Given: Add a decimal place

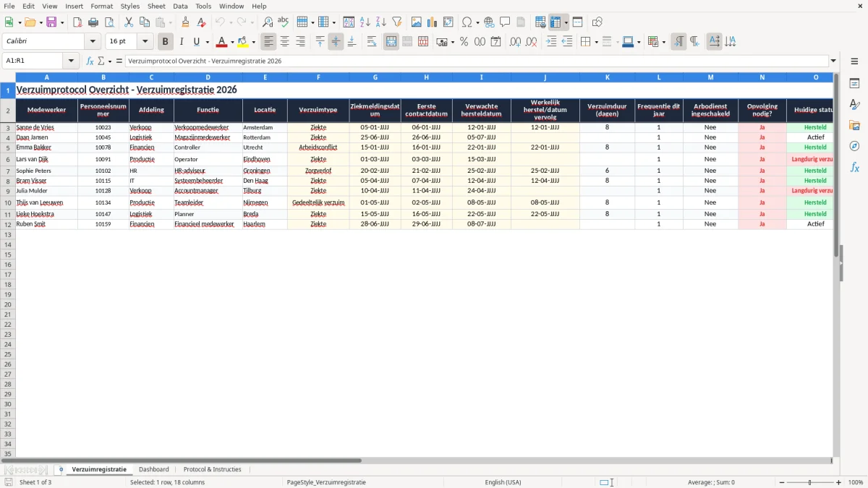Looking at the screenshot, I should [515, 42].
